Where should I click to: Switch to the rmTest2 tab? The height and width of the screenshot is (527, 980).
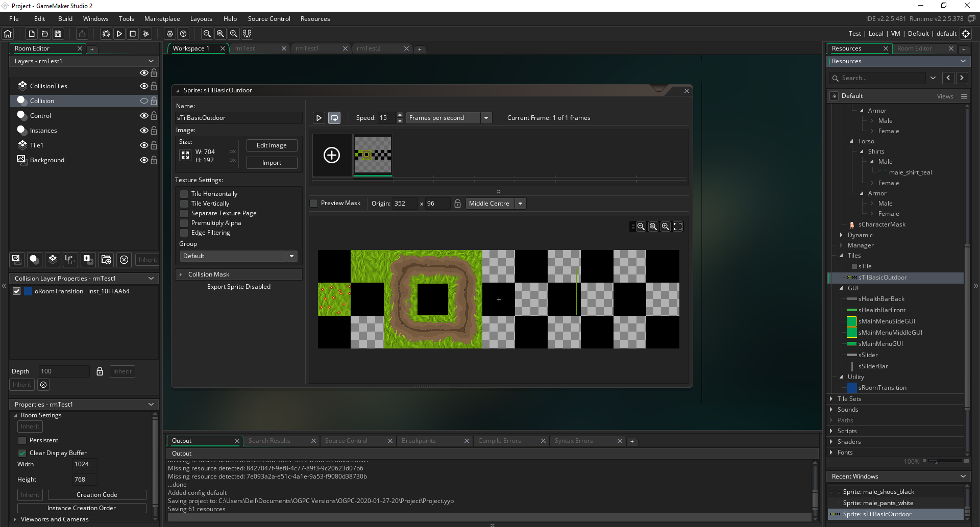[370, 48]
